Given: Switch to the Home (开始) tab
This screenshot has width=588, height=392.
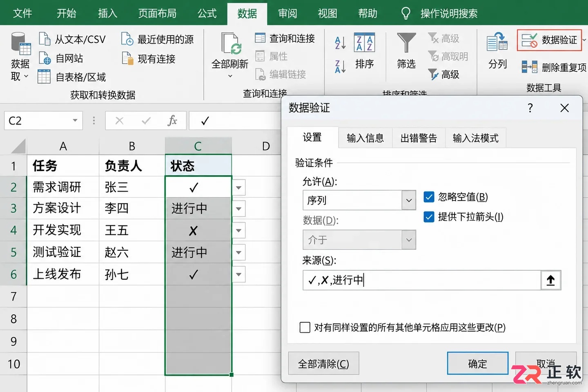Looking at the screenshot, I should pyautogui.click(x=66, y=13).
